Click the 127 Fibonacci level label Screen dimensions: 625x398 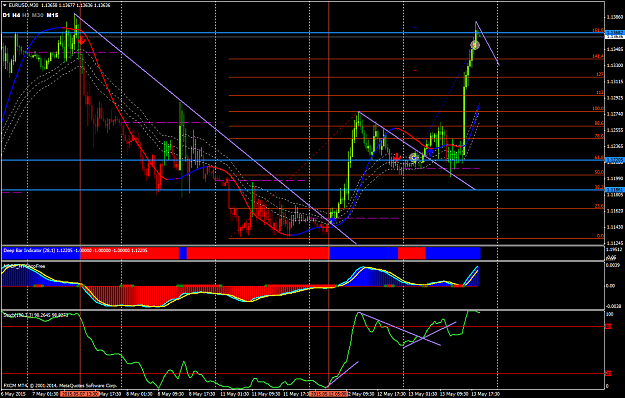(600, 75)
